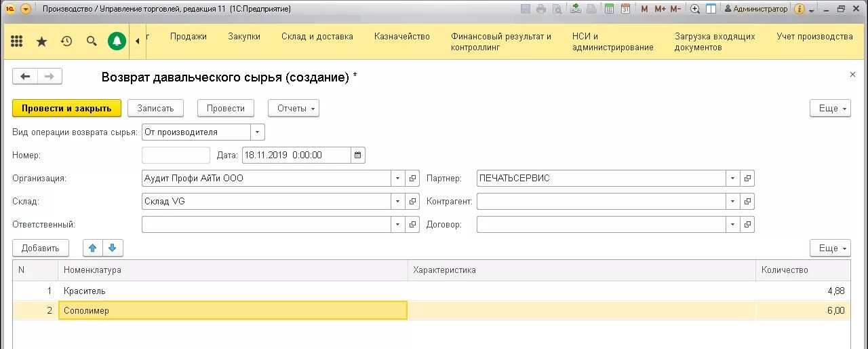
Task: Click the print preview icon
Action: pos(557,9)
